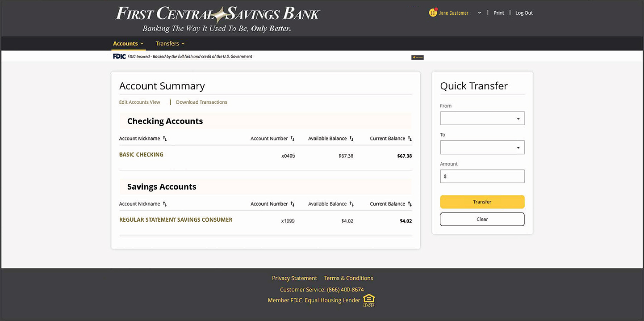Focus the Amount input field
This screenshot has height=321, width=644.
tap(485, 177)
